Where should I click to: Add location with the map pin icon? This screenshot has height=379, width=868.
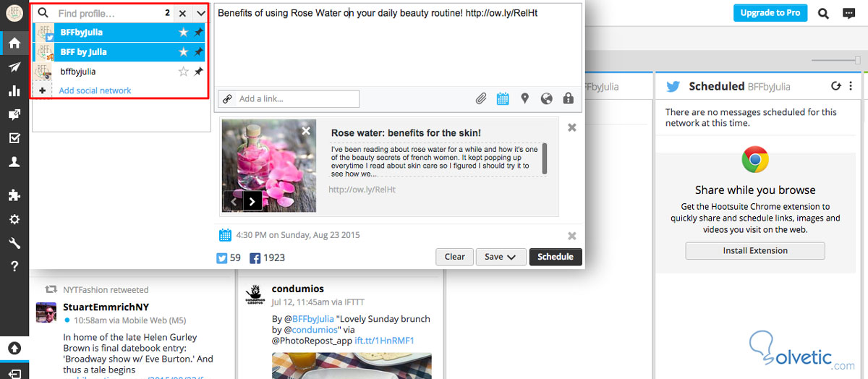point(525,98)
